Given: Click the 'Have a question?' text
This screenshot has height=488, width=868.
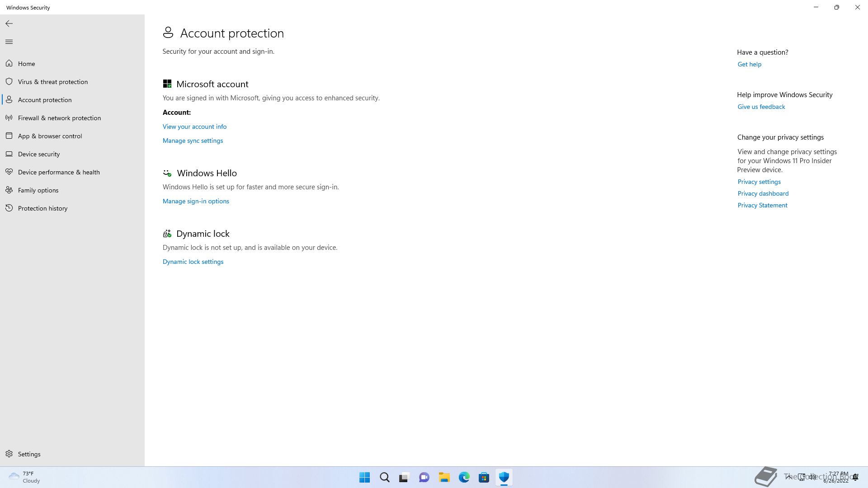Looking at the screenshot, I should (762, 52).
